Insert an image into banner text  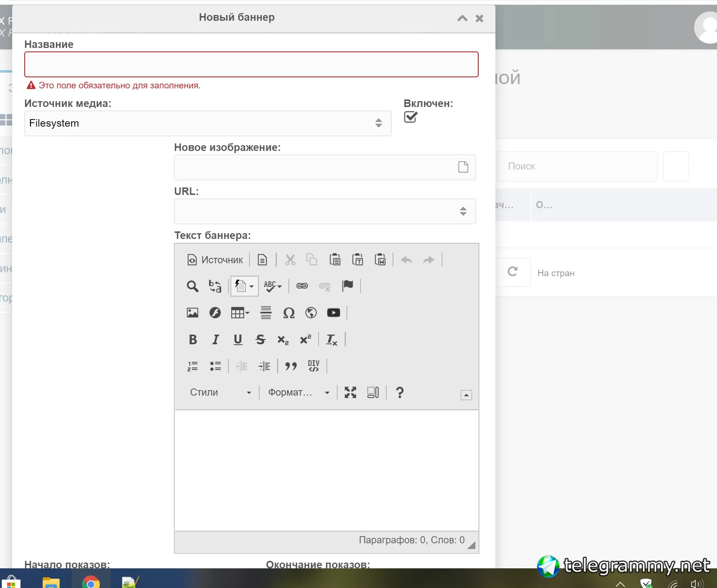pyautogui.click(x=193, y=313)
